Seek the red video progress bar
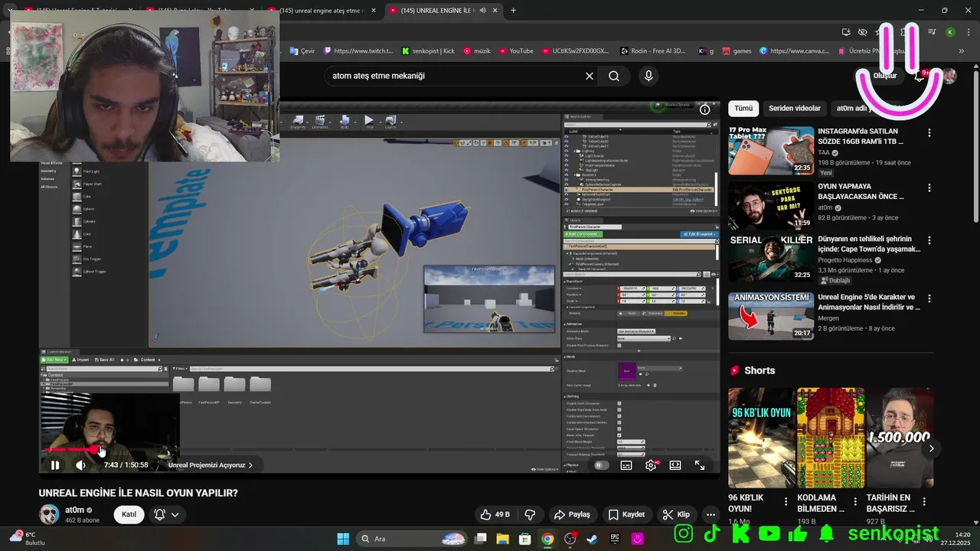980x551 pixels. click(379, 450)
